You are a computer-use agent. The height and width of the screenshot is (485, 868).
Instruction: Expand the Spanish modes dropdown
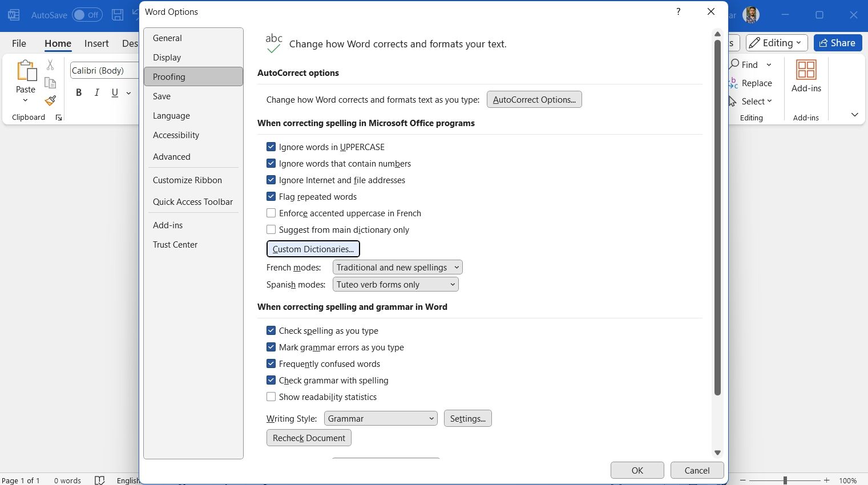[395, 285]
